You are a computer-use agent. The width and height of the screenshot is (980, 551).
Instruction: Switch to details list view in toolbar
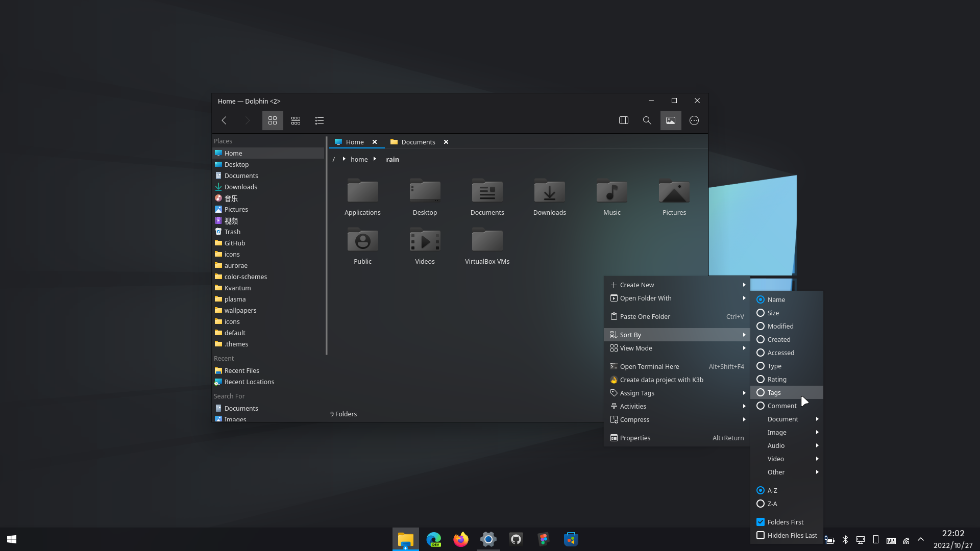[320, 120]
